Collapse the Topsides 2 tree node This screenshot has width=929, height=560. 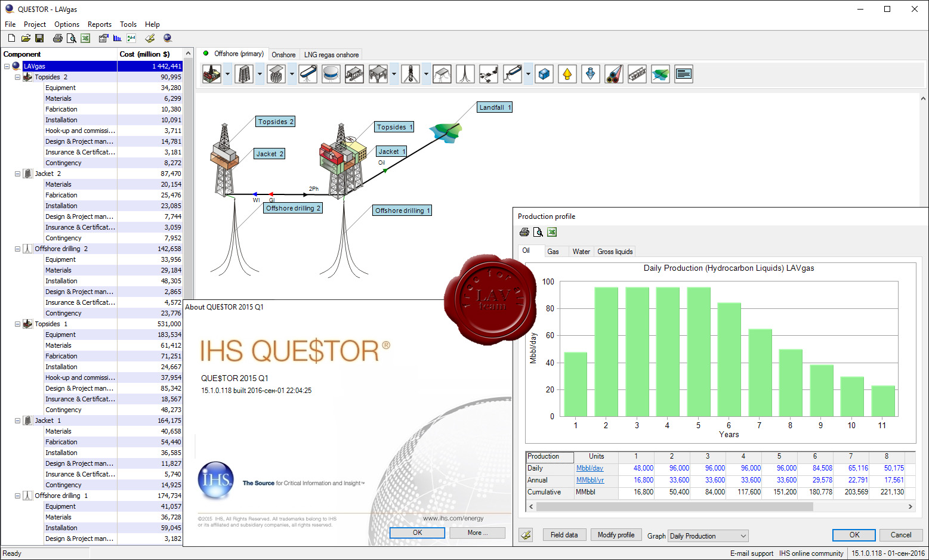pyautogui.click(x=17, y=77)
